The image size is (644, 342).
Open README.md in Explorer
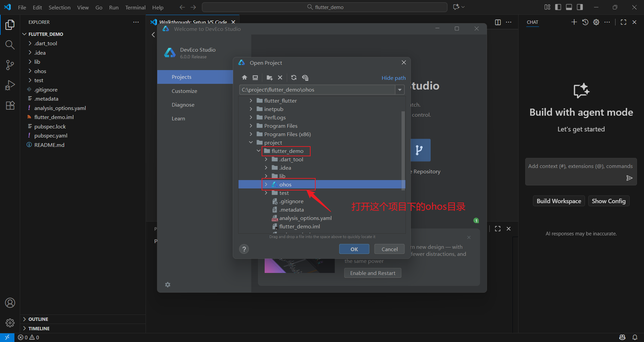pyautogui.click(x=49, y=145)
